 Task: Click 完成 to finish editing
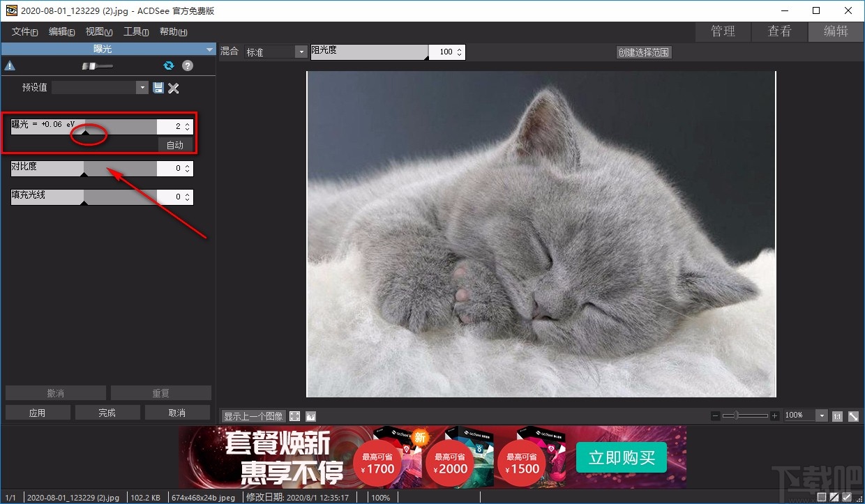point(107,412)
